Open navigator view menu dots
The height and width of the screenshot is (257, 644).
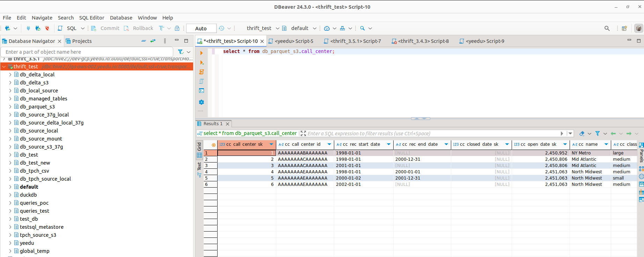pos(165,41)
